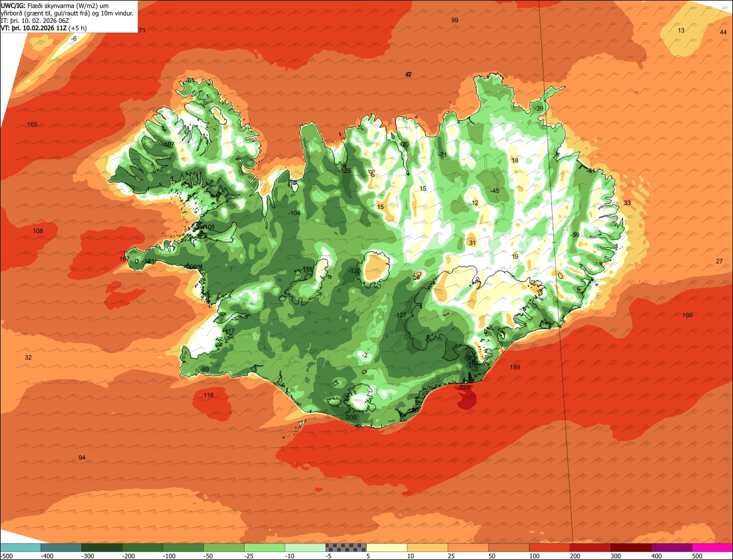Click the value 167 west of Snæfellsnes
Viewport: 733px width, 560px height.
124,259
